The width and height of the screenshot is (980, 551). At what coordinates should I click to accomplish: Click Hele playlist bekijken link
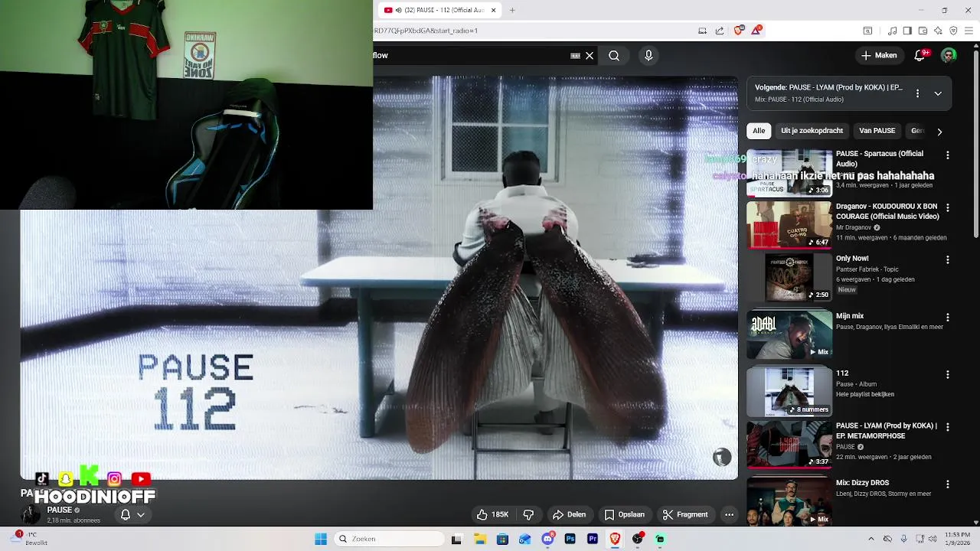864,394
